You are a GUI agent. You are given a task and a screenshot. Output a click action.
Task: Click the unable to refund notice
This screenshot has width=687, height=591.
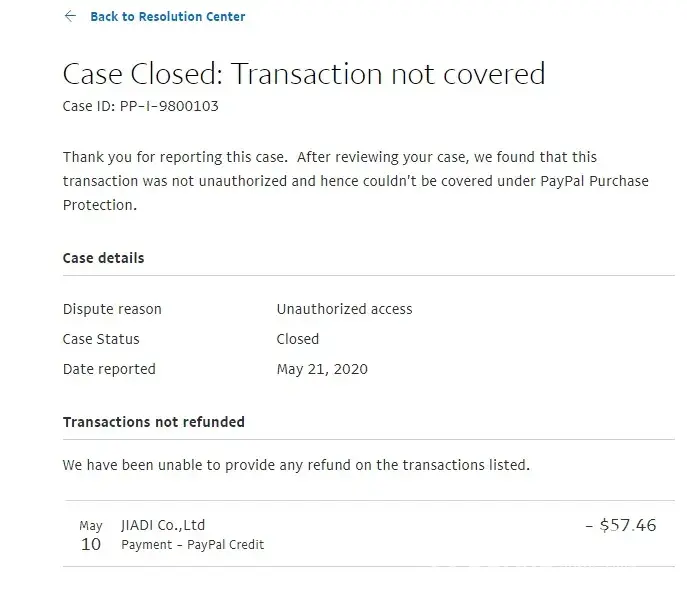point(296,465)
